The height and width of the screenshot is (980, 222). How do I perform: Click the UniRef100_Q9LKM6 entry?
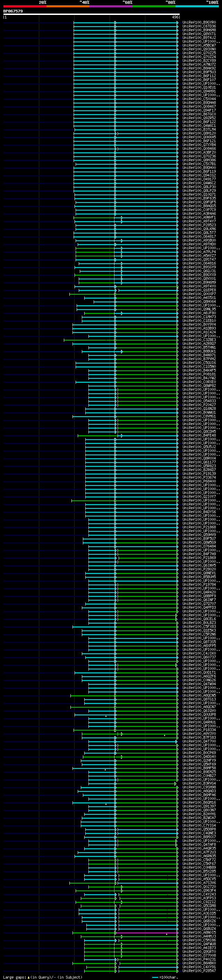point(199,229)
